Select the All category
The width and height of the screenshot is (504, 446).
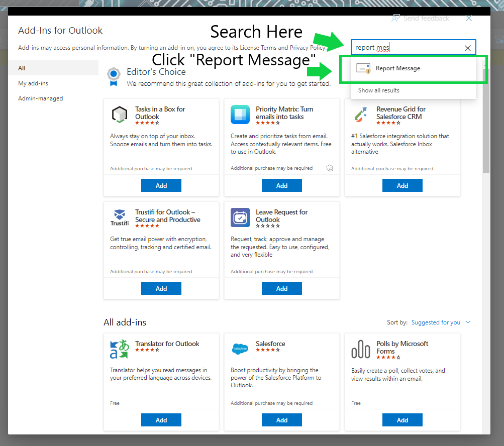[x=53, y=68]
